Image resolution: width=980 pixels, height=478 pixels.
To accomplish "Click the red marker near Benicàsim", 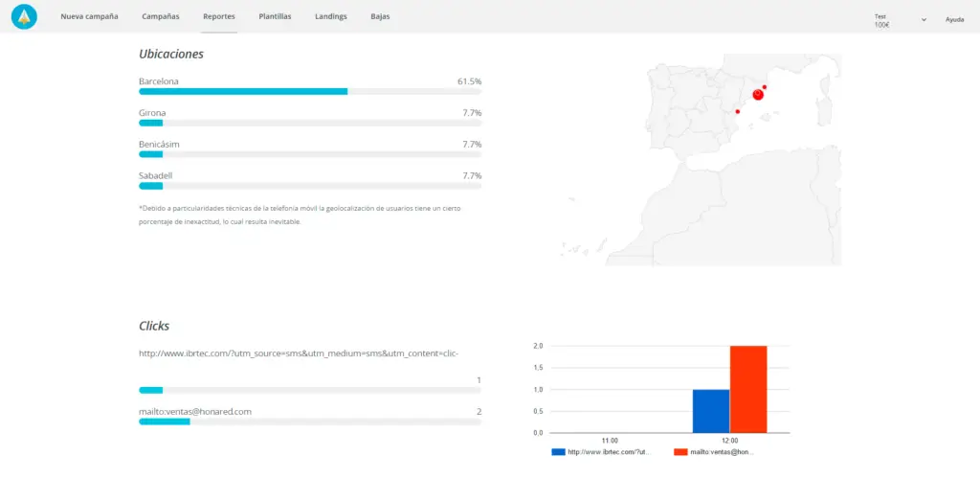I will [737, 111].
